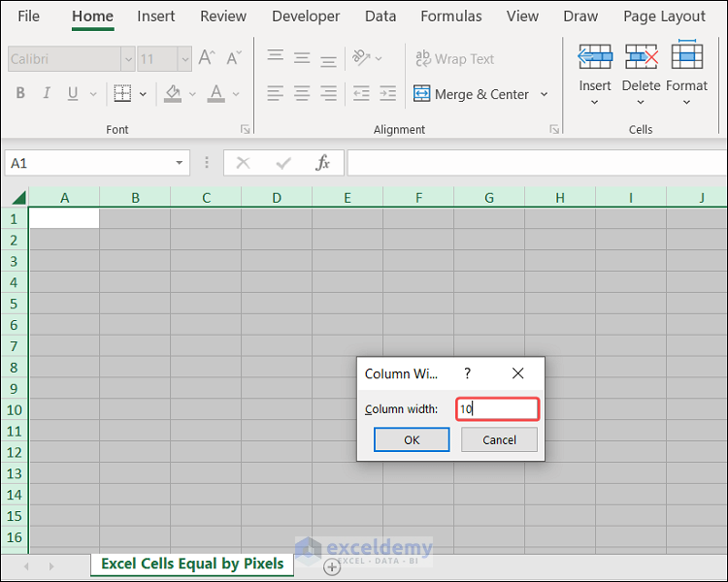The height and width of the screenshot is (582, 728).
Task: Click the Format cells icon
Action: pos(686,54)
